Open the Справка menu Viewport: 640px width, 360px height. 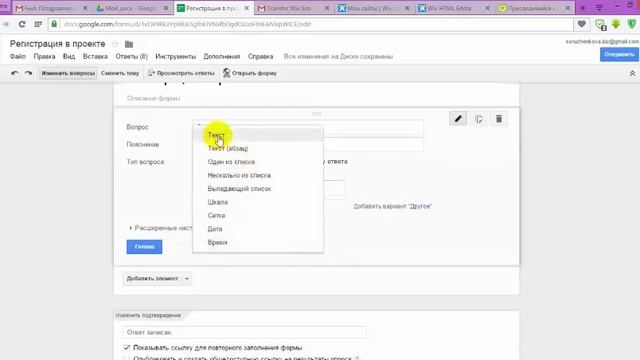(x=260, y=56)
